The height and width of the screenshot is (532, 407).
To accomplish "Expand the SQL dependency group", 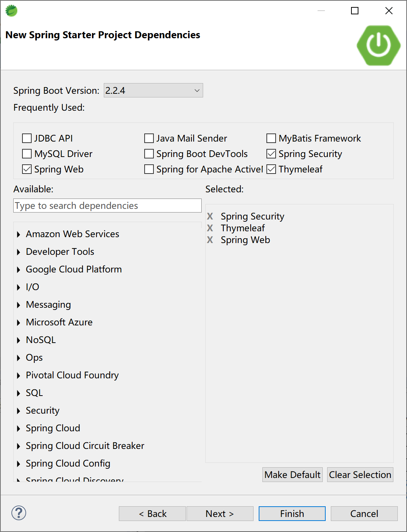I will click(x=18, y=393).
